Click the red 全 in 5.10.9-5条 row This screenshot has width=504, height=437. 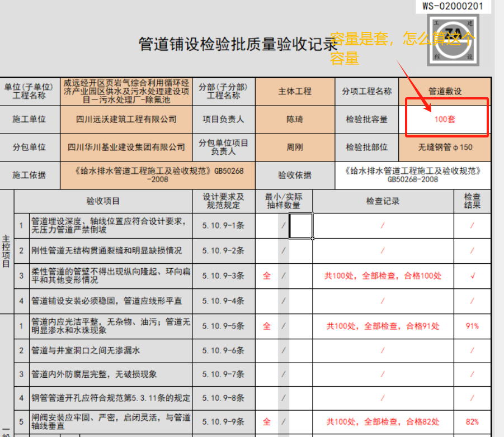pos(267,326)
